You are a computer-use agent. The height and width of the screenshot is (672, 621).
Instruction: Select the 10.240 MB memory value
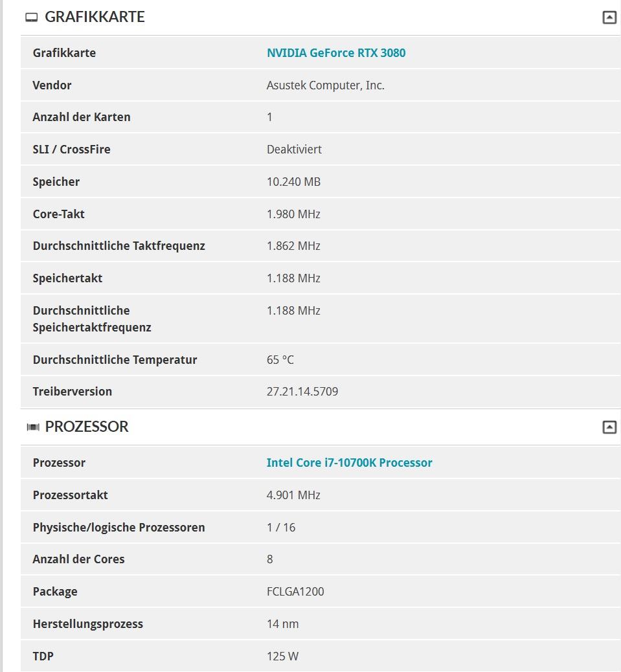pos(293,182)
